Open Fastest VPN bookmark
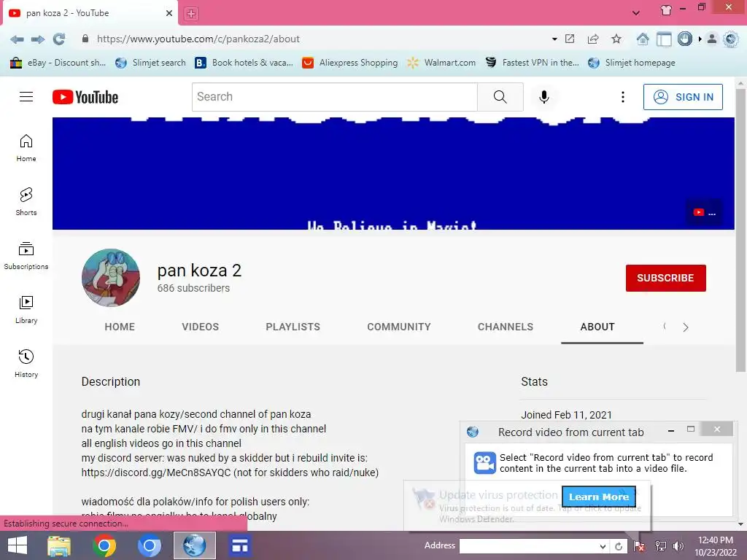Image resolution: width=747 pixels, height=560 pixels. click(x=532, y=63)
